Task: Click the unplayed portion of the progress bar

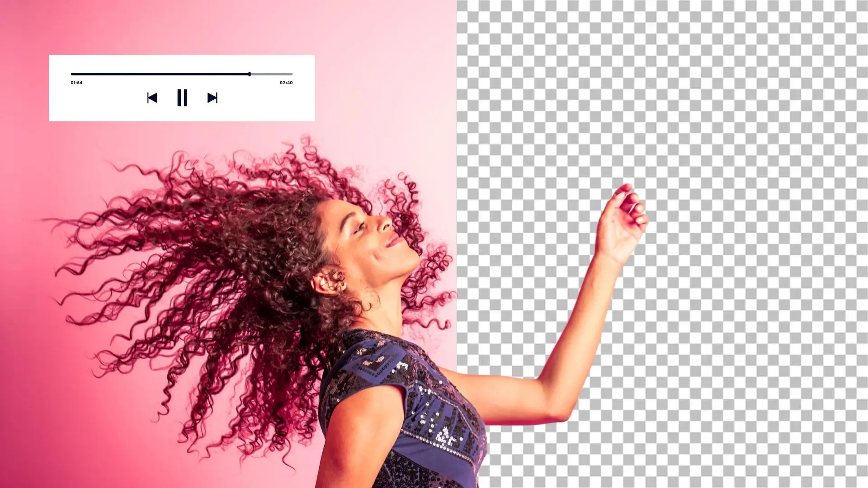Action: (x=272, y=74)
